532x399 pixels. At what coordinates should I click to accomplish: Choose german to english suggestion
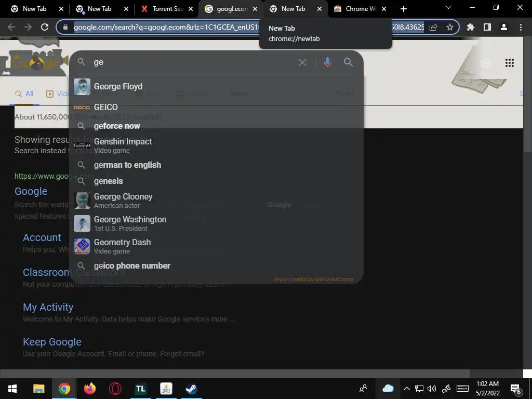216,165
